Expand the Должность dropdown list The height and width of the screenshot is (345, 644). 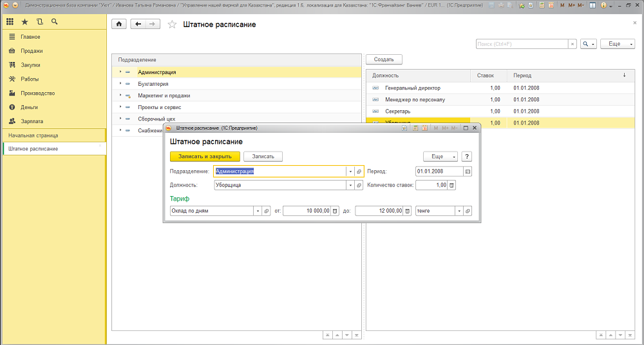(x=350, y=185)
